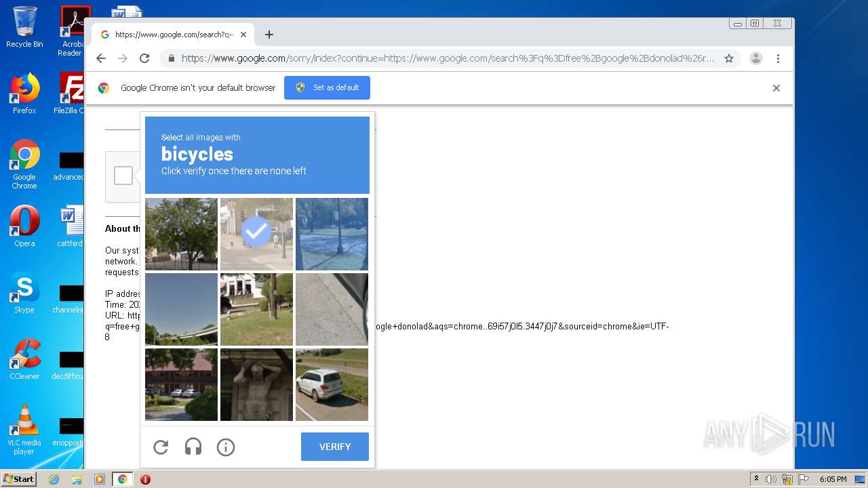Open Windows Explorer from the taskbar
868x488 pixels.
77,479
